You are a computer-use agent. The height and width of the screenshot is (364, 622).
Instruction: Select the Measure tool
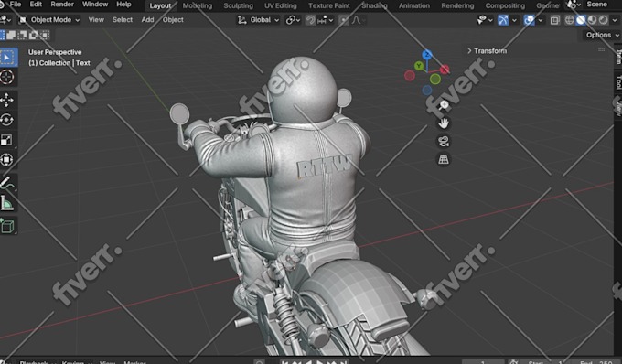tap(6, 203)
